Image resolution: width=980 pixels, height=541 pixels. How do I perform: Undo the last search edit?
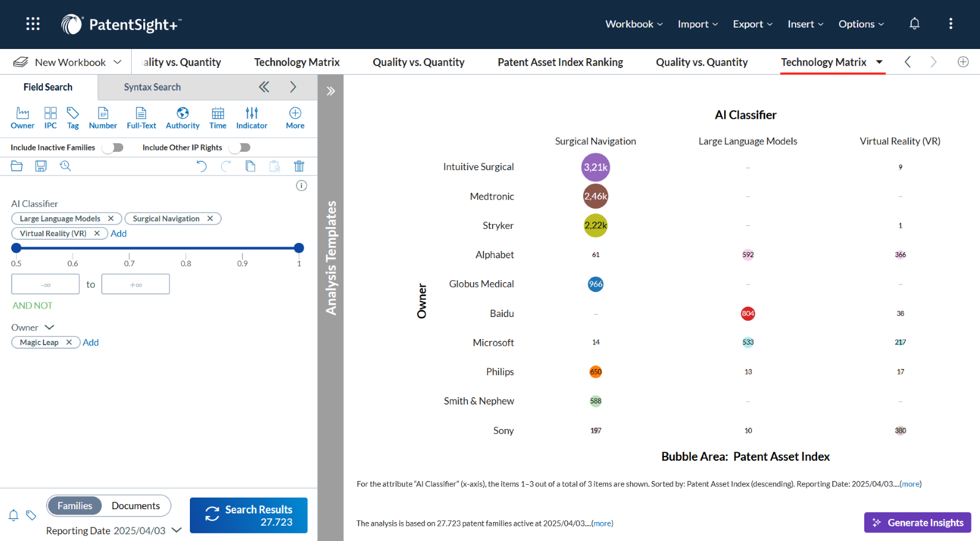(x=202, y=166)
